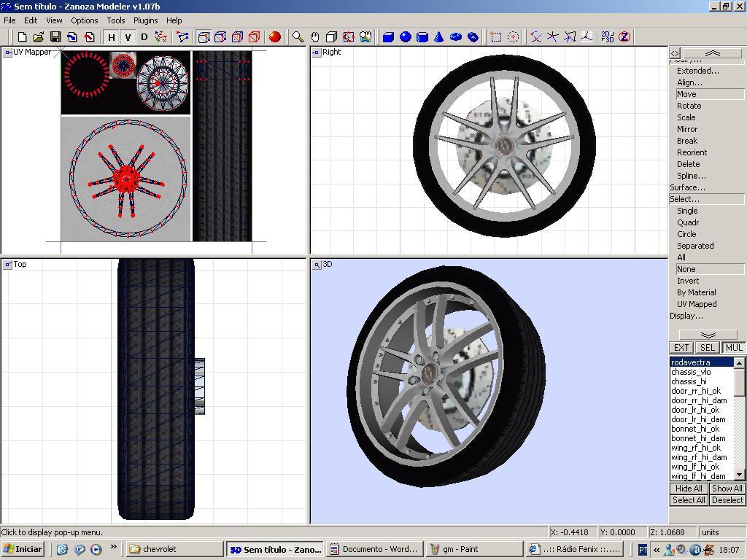Toggle the MUL mode button

(733, 348)
